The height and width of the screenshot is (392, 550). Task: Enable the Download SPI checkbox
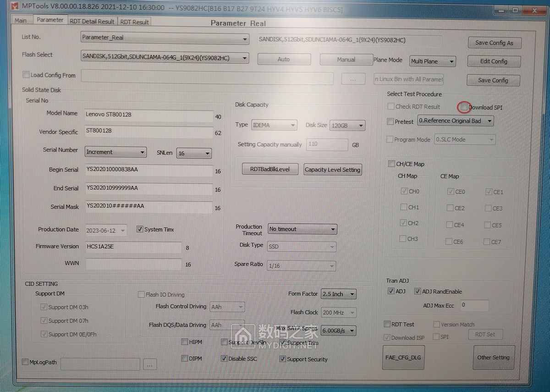pyautogui.click(x=464, y=107)
